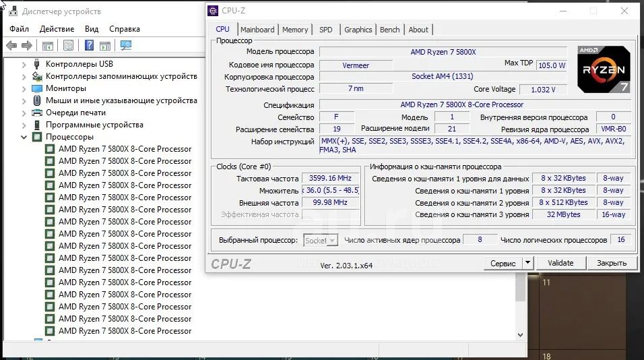Click the L3 cache value 32 MBytes
The height and width of the screenshot is (360, 644).
click(563, 214)
